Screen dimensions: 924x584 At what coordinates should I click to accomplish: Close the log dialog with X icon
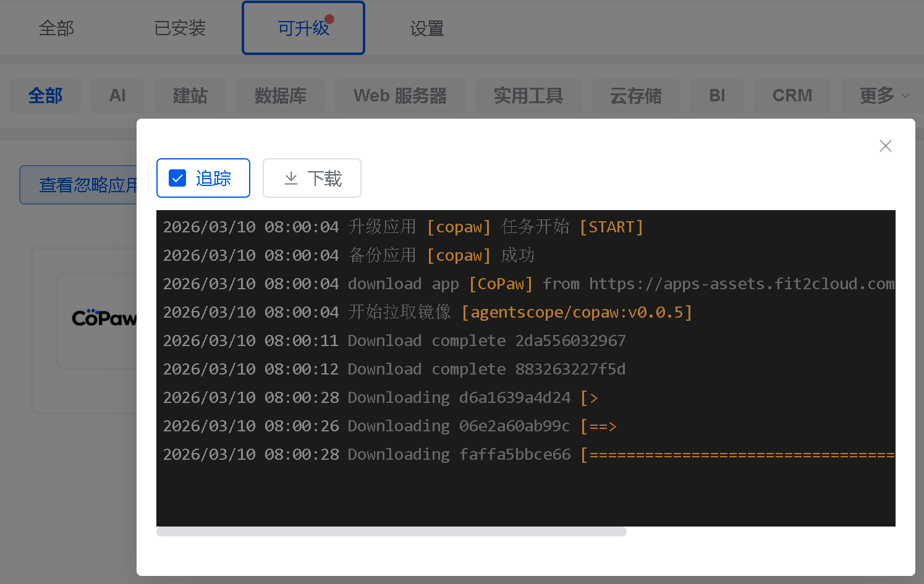885,146
